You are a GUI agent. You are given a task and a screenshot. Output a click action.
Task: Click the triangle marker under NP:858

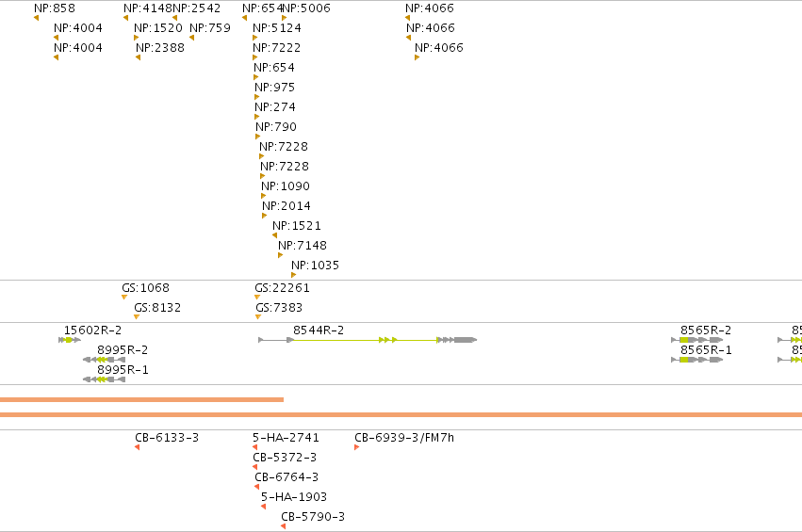coord(37,18)
